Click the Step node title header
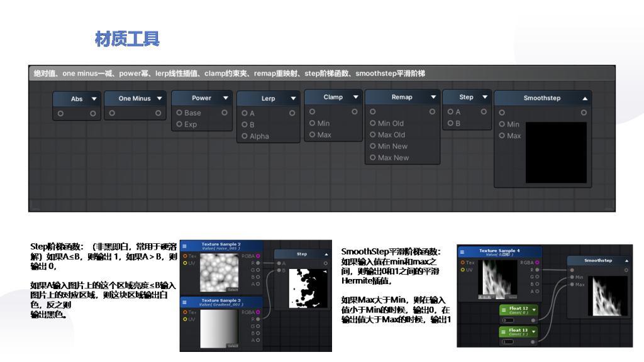The image size is (644, 362). 467,97
